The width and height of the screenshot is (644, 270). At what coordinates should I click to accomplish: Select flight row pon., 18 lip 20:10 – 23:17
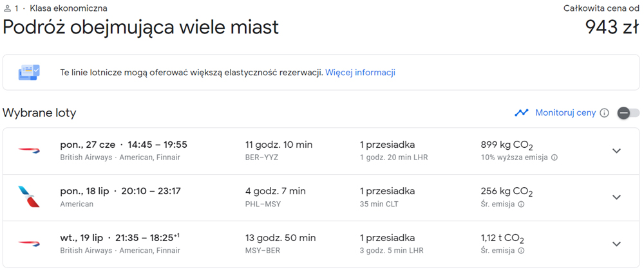coord(321,197)
